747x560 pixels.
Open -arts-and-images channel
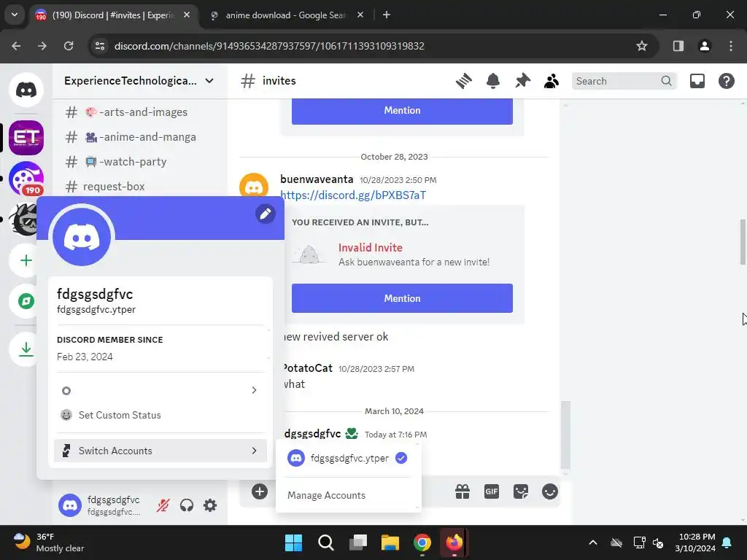138,112
